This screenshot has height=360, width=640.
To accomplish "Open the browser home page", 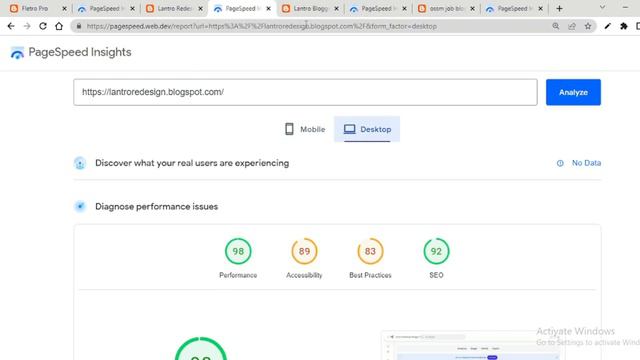I will [59, 26].
